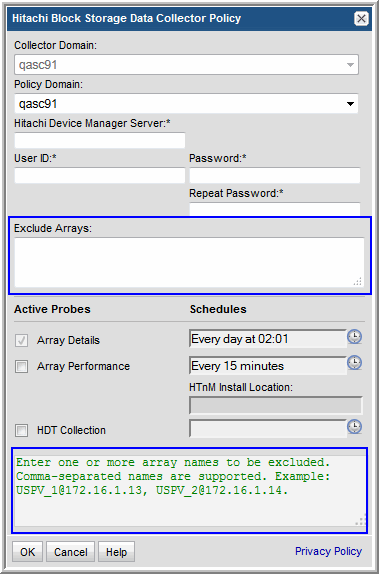This screenshot has height=574, width=379.
Task: Click the Cancel button
Action: [x=71, y=552]
